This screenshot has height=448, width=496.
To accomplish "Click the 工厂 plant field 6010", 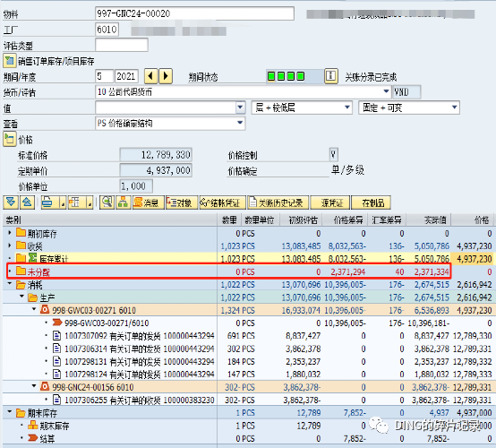I will 107,30.
